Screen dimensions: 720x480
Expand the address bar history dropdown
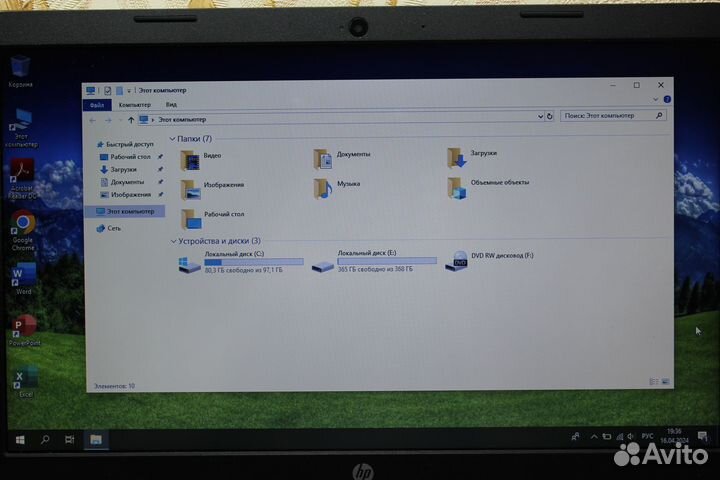[x=540, y=117]
